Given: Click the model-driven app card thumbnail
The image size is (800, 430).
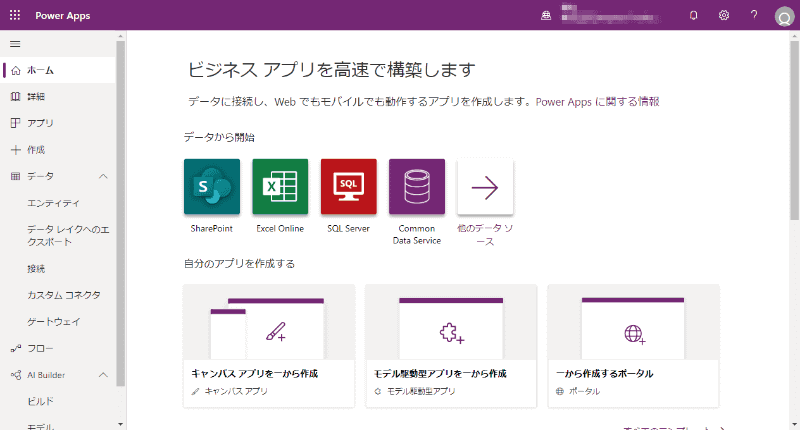Looking at the screenshot, I should 451,322.
